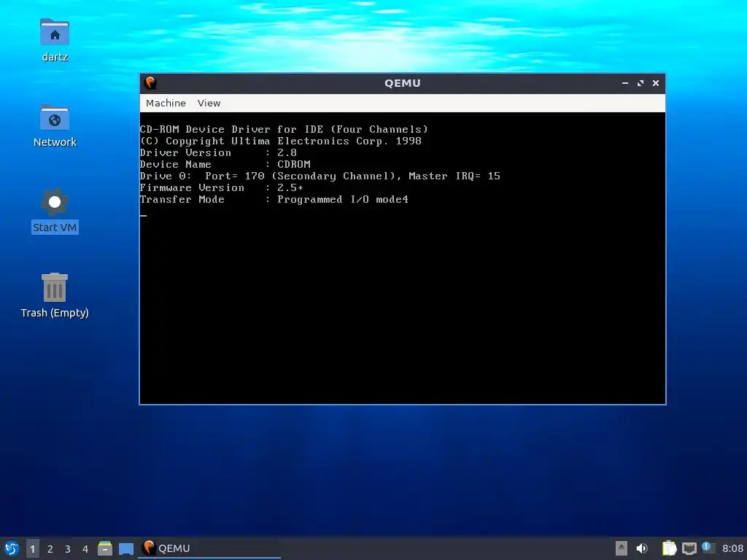The width and height of the screenshot is (747, 560).
Task: Click the show desktop panel icon
Action: coord(125,548)
